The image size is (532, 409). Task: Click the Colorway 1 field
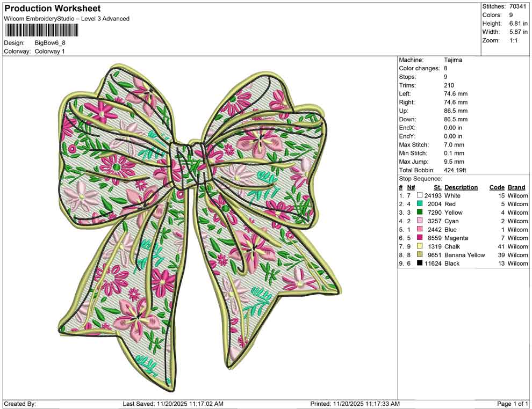[51, 51]
